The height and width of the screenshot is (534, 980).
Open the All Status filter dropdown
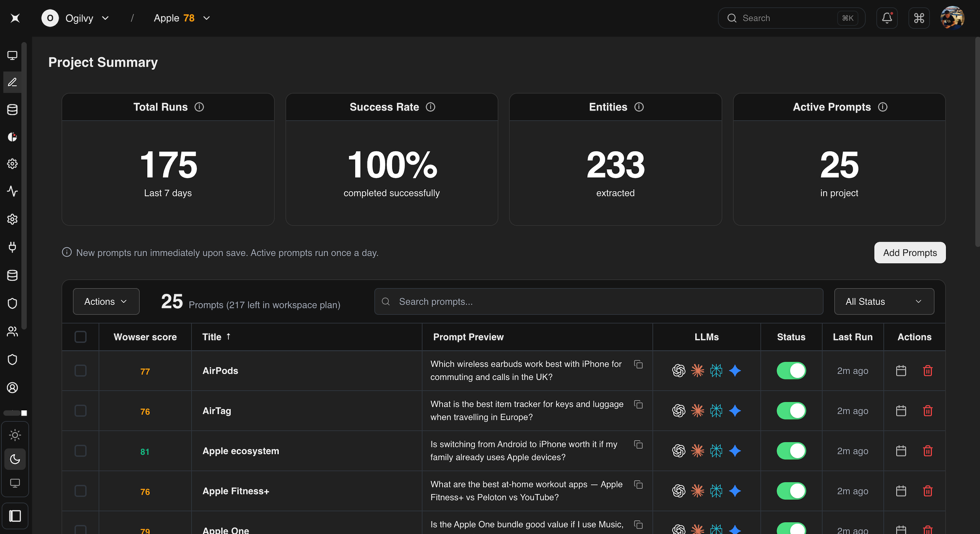pyautogui.click(x=884, y=302)
